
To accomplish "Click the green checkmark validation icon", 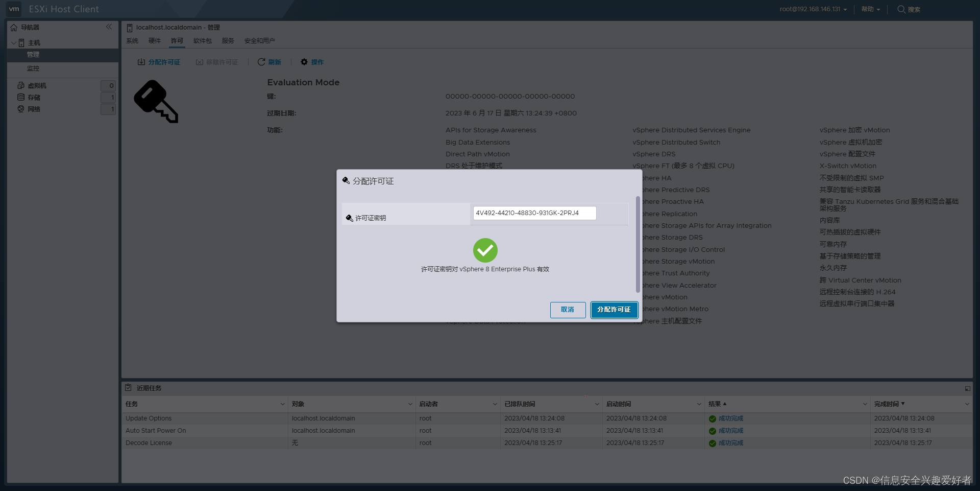I will [x=485, y=250].
